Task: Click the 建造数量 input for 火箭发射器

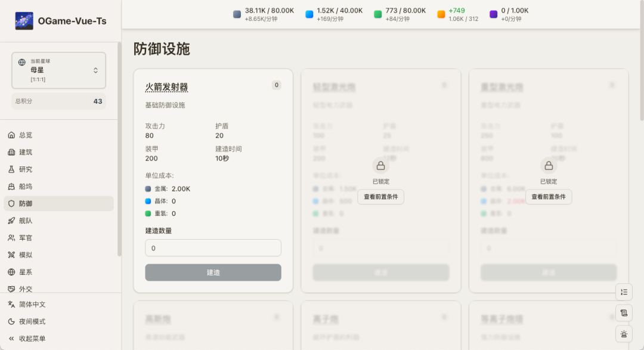Action: click(x=213, y=248)
